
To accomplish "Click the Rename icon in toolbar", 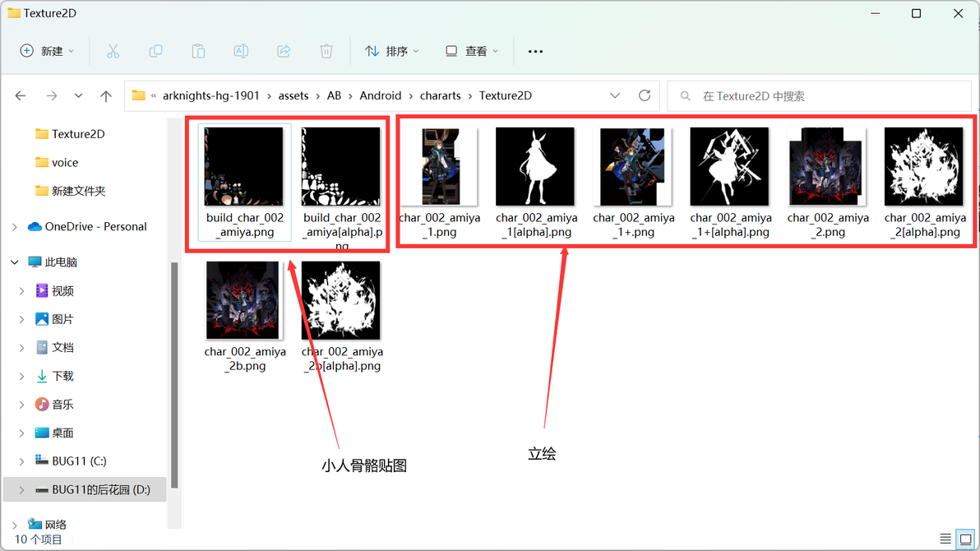I will click(241, 51).
